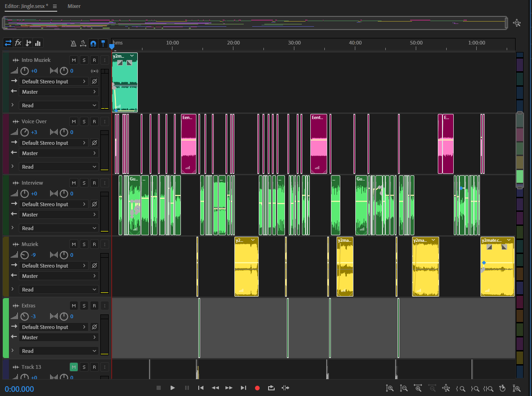Add a marker with marker icon
The height and width of the screenshot is (396, 532).
tap(103, 43)
